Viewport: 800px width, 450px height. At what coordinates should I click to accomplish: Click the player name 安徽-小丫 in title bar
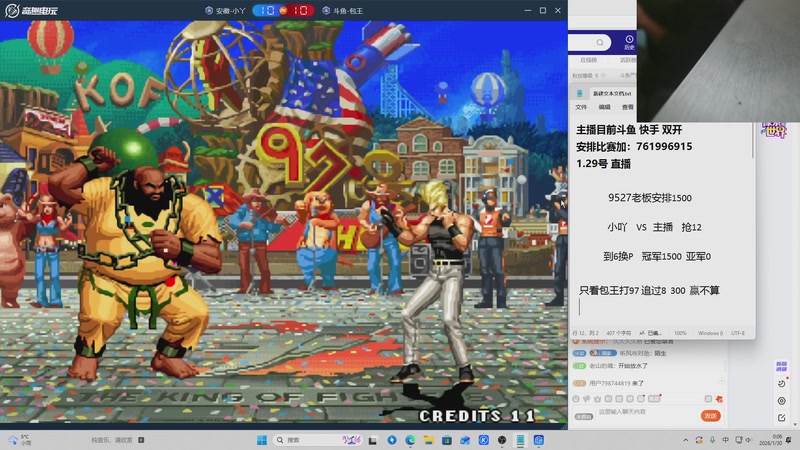pos(230,11)
